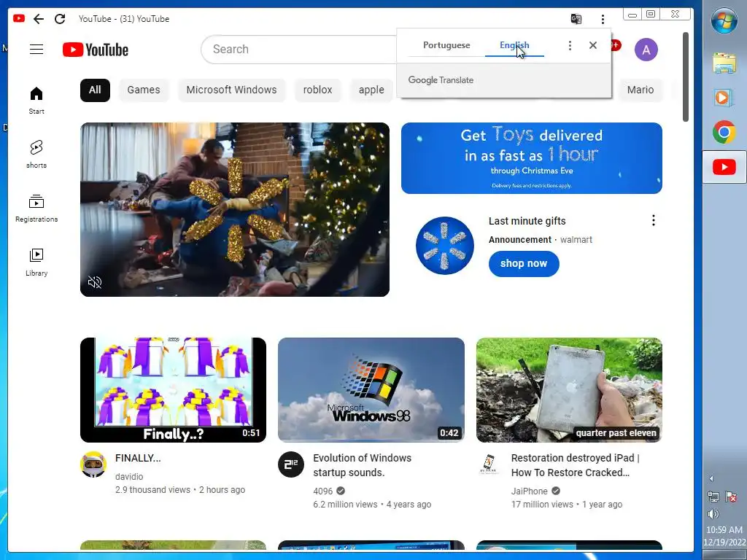
Task: Click the Windows Start orb
Action: click(x=724, y=21)
